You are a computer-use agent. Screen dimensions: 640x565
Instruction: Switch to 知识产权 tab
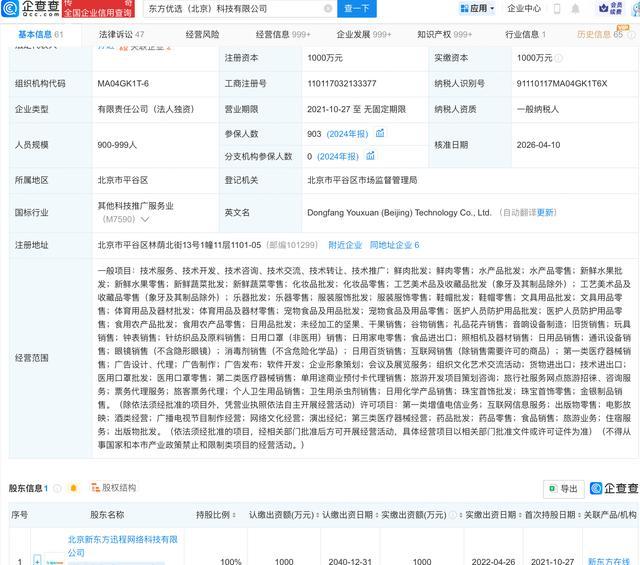(444, 35)
